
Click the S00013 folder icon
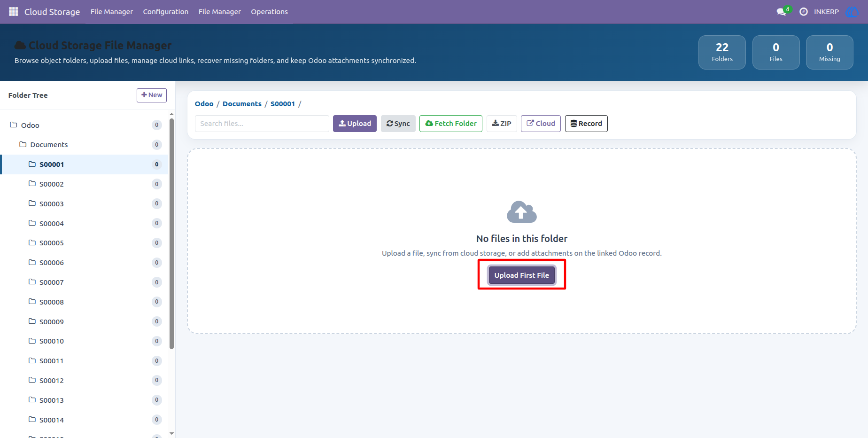32,399
